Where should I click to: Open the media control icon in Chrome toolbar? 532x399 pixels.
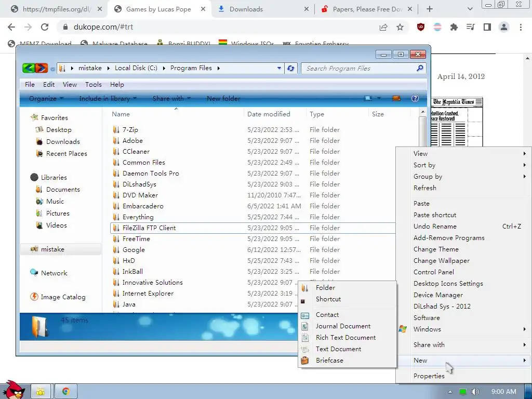tap(471, 27)
